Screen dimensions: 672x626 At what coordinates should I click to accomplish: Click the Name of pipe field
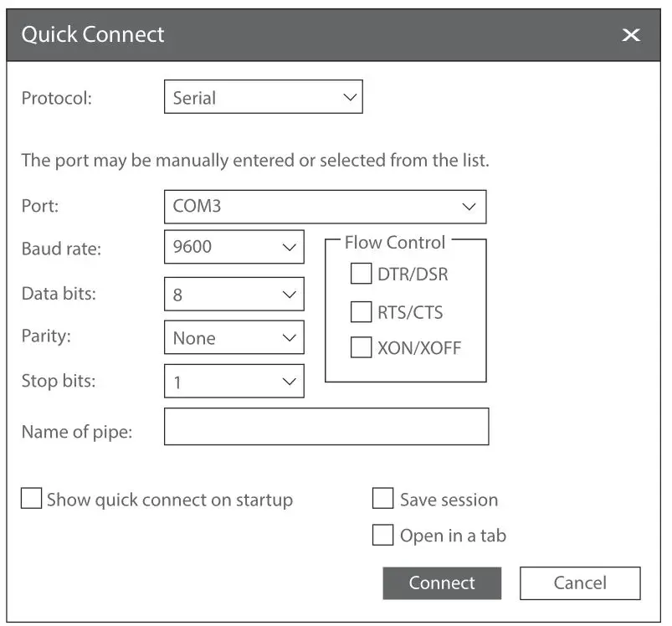coord(326,427)
